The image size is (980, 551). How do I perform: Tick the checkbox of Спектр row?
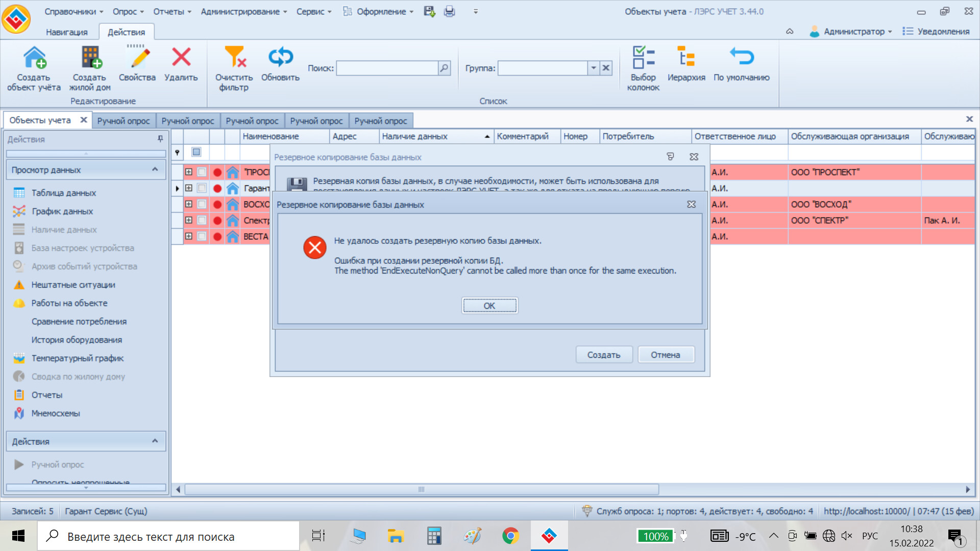point(202,220)
